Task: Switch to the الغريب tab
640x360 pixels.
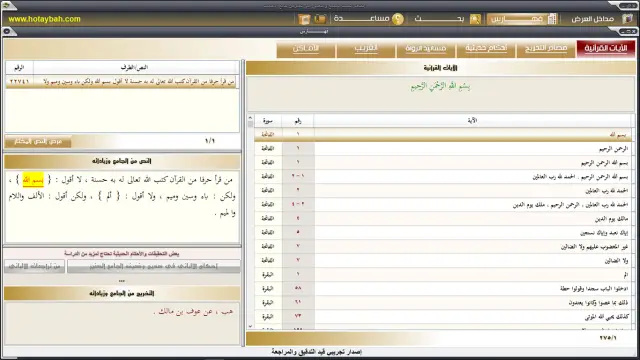Action: [x=366, y=49]
